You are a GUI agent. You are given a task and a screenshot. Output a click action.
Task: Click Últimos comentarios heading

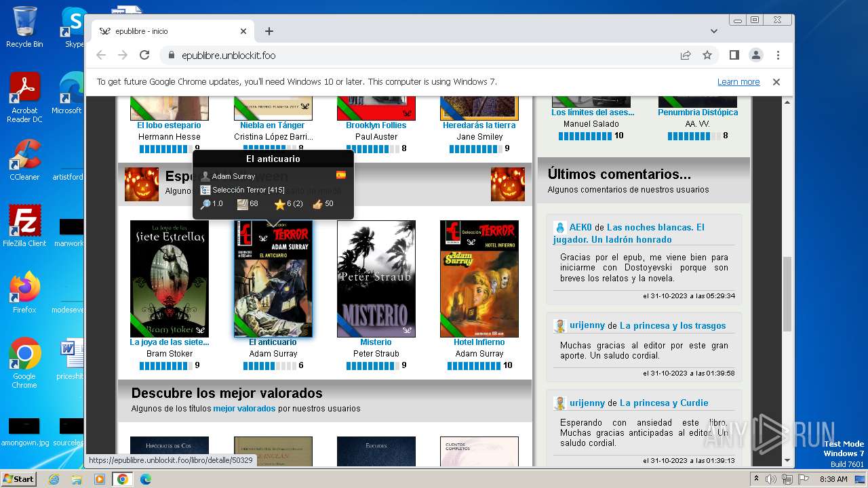click(x=619, y=174)
